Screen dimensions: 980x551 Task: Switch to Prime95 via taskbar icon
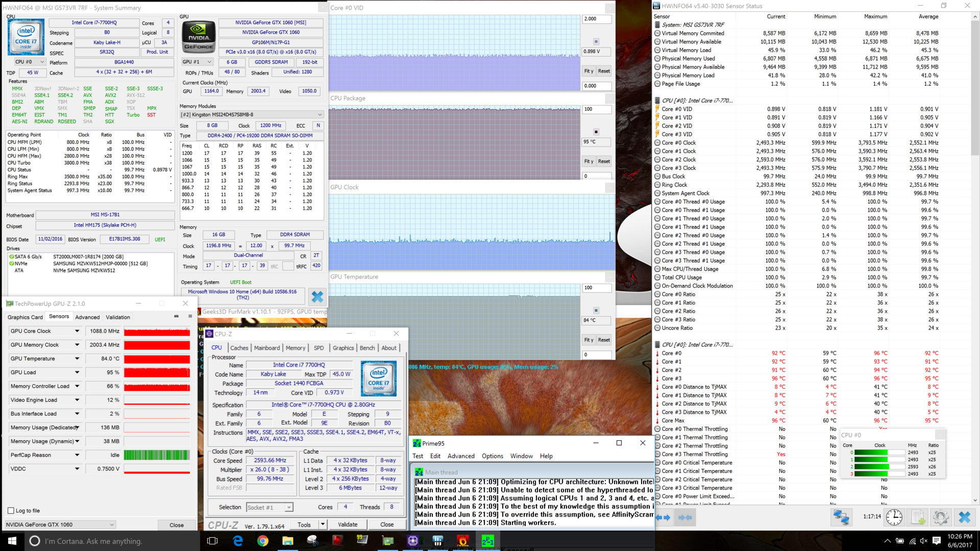pyautogui.click(x=488, y=541)
